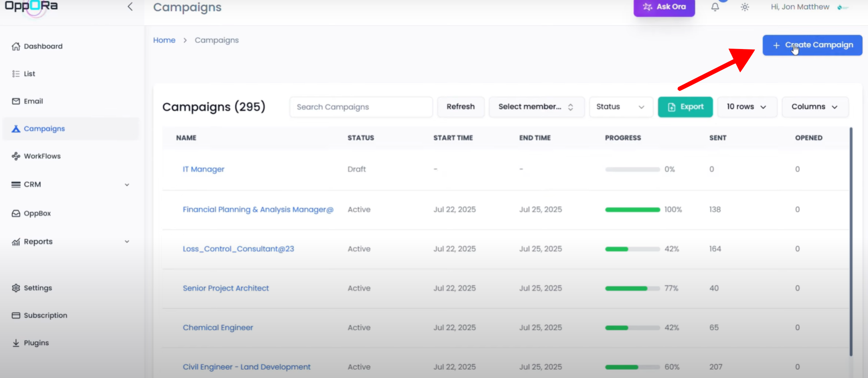Expand the Reports menu chevron
868x378 pixels.
click(127, 242)
